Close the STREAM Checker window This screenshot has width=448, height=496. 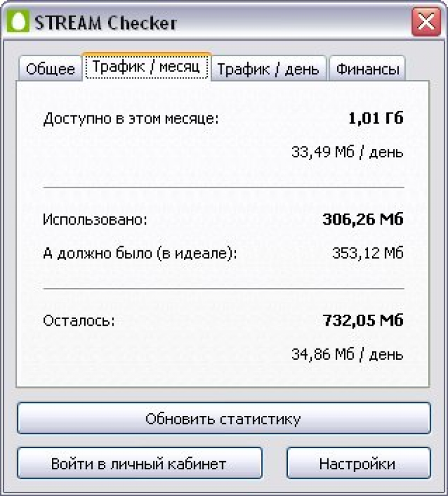pyautogui.click(x=426, y=22)
